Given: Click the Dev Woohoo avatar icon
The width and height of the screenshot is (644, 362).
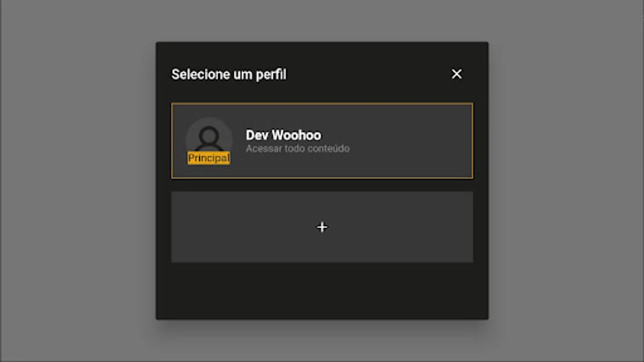Looking at the screenshot, I should coord(209,139).
